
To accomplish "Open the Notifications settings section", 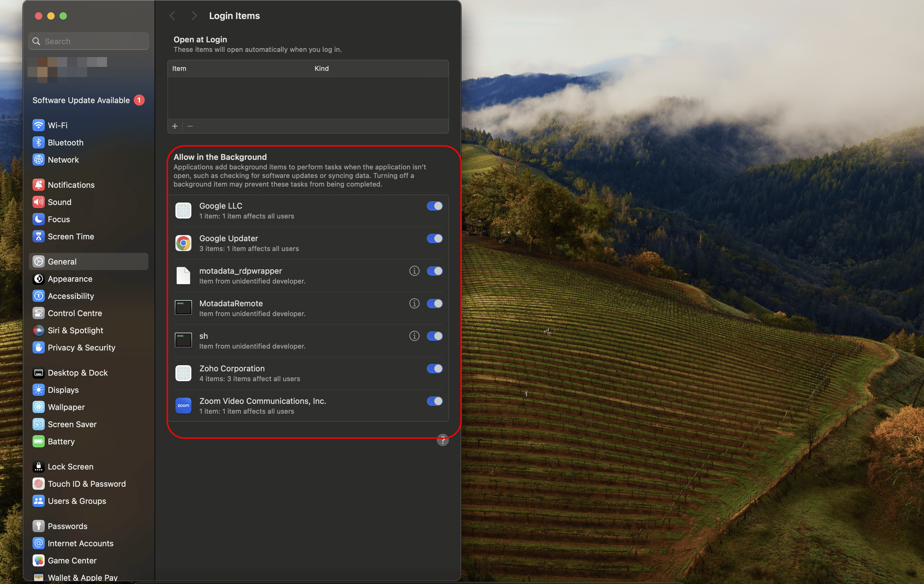I will tap(71, 185).
